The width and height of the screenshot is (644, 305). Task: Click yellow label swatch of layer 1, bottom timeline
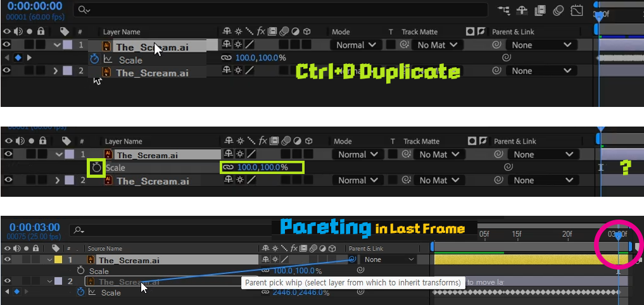tap(58, 259)
